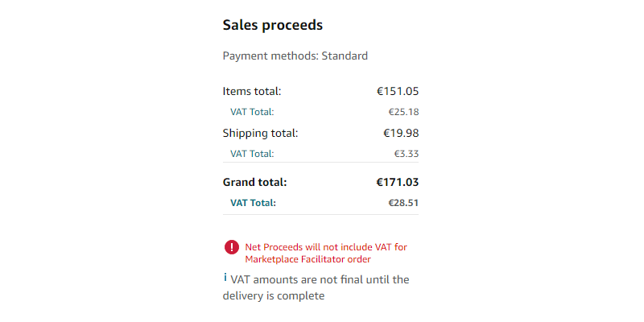The height and width of the screenshot is (322, 644).
Task: Select the 'Standard' payment method text
Action: [x=345, y=56]
